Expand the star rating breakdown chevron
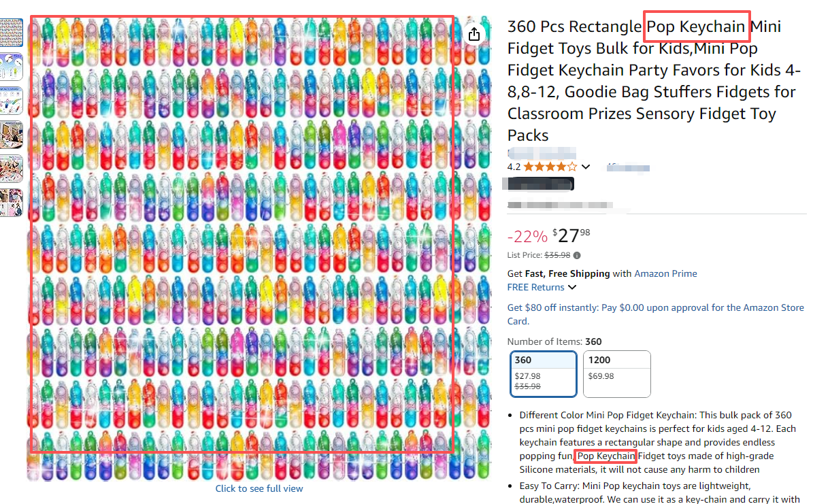Viewport: 813px width, 504px height. coord(586,167)
